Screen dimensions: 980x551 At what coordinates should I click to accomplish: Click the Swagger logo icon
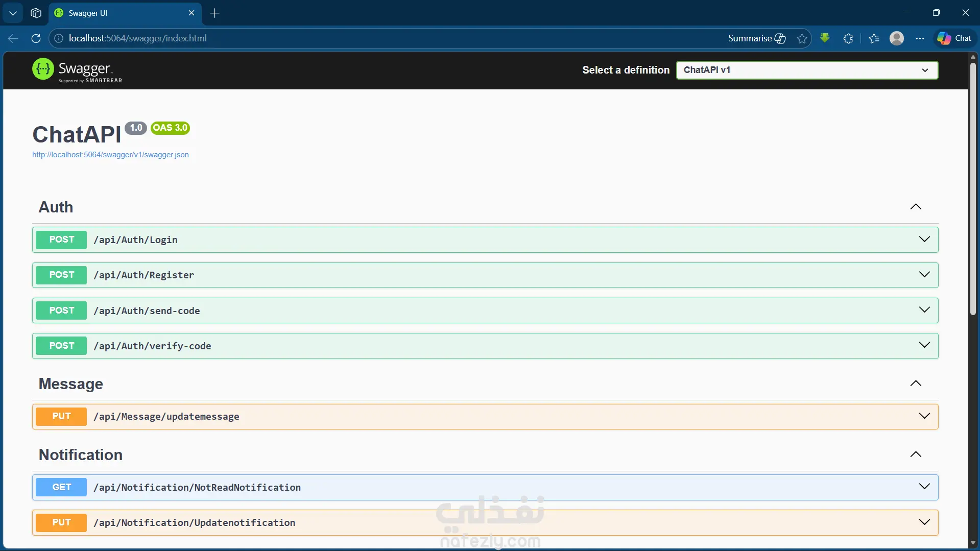pos(43,69)
